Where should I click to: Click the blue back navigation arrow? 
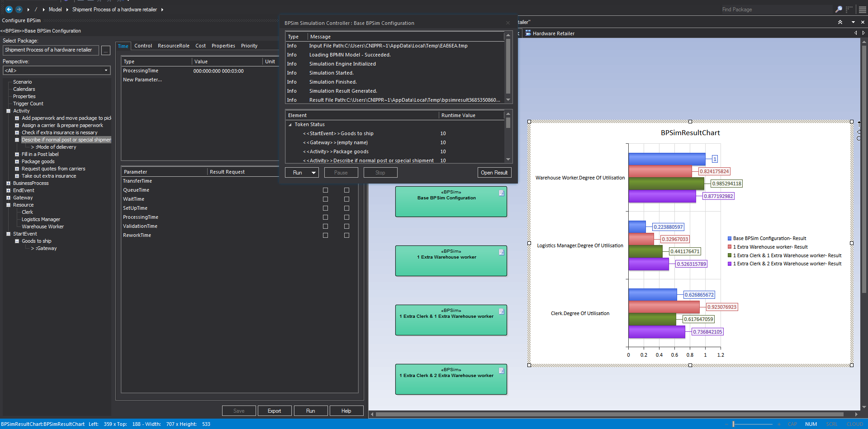tap(9, 9)
